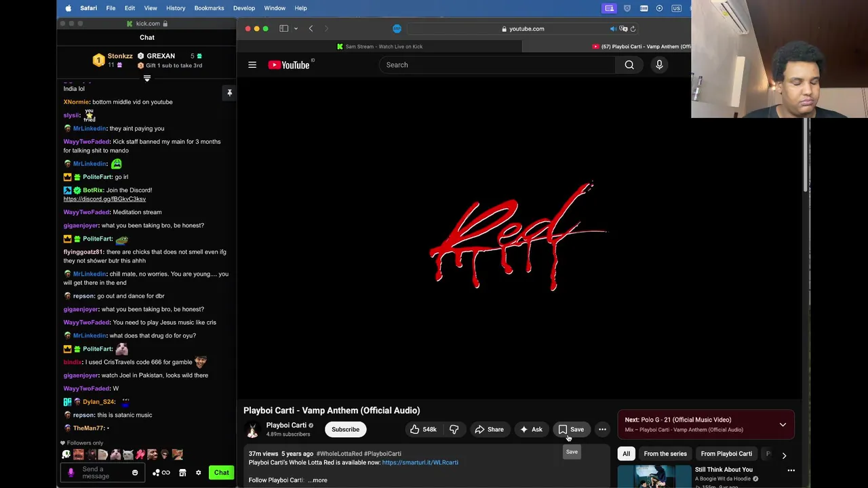This screenshot has width=868, height=488.
Task: Open the Develop menu
Action: [x=244, y=8]
